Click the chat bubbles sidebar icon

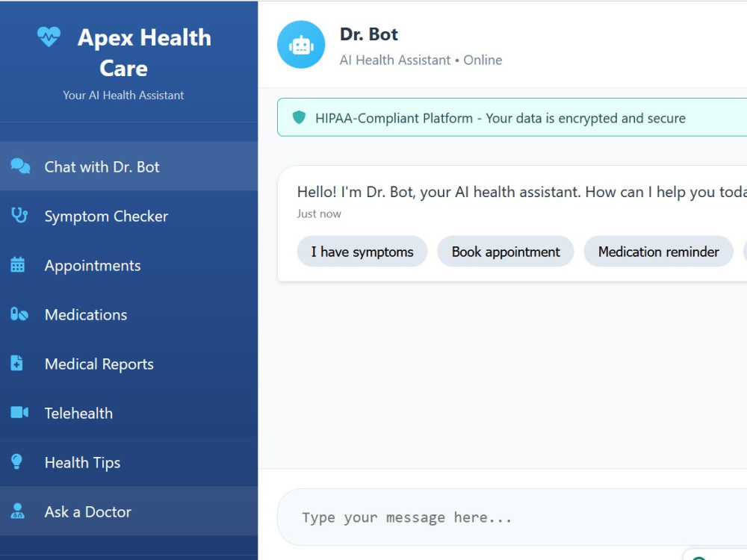pyautogui.click(x=20, y=167)
